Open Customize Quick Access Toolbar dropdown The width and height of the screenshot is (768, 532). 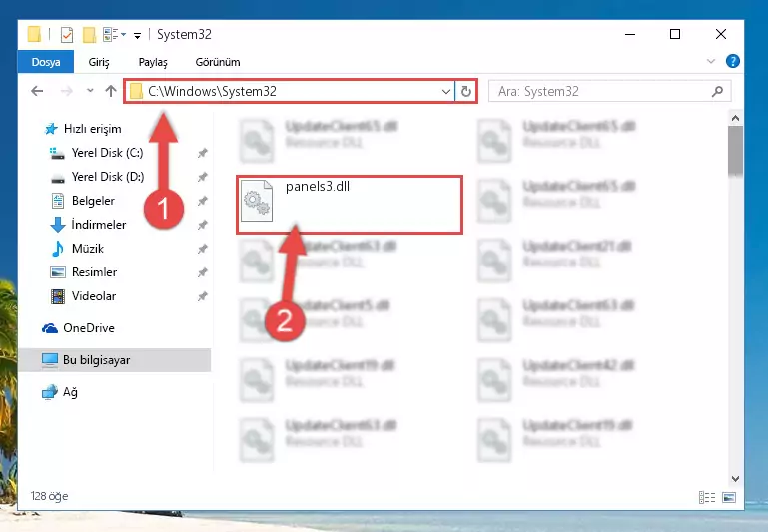[x=137, y=35]
